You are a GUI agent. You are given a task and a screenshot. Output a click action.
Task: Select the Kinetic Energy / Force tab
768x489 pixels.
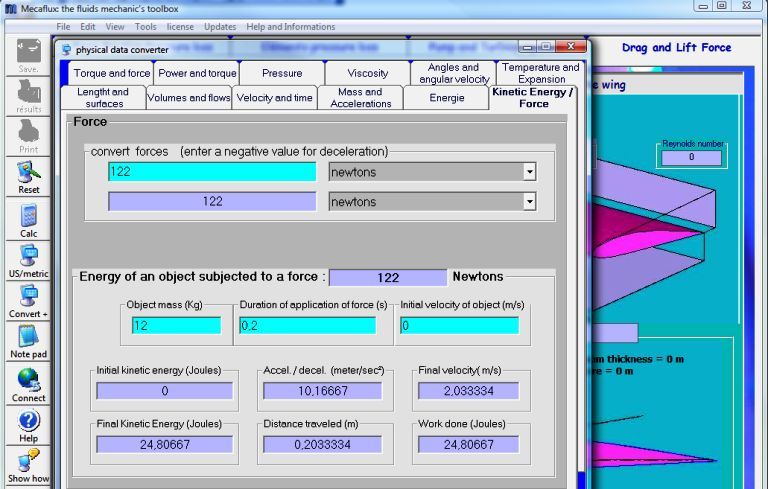[x=533, y=98]
